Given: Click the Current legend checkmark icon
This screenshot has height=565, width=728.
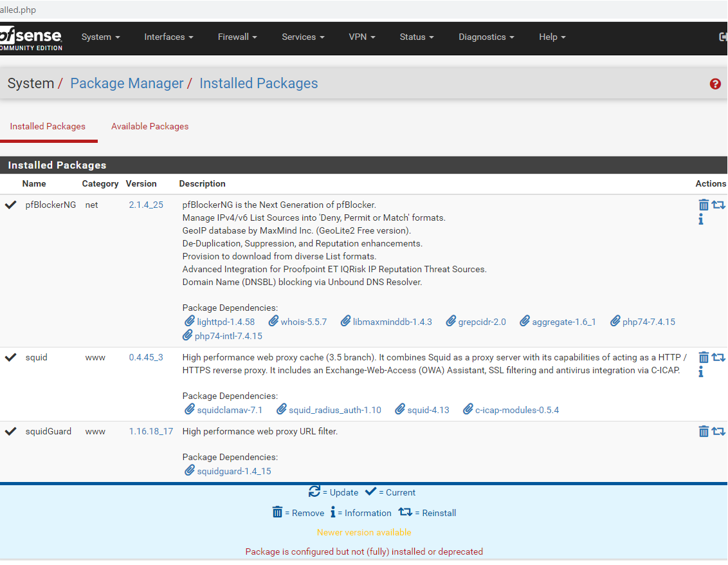Looking at the screenshot, I should click(x=370, y=492).
